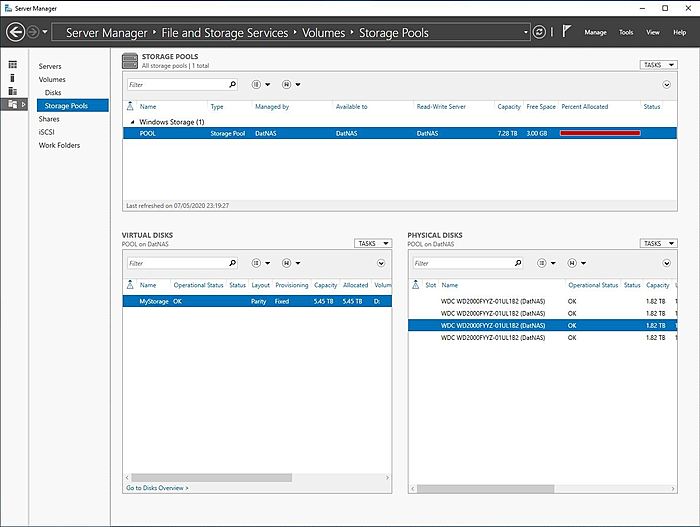Image resolution: width=700 pixels, height=527 pixels.
Task: Focus the Storage Pools filter field
Action: [x=176, y=85]
